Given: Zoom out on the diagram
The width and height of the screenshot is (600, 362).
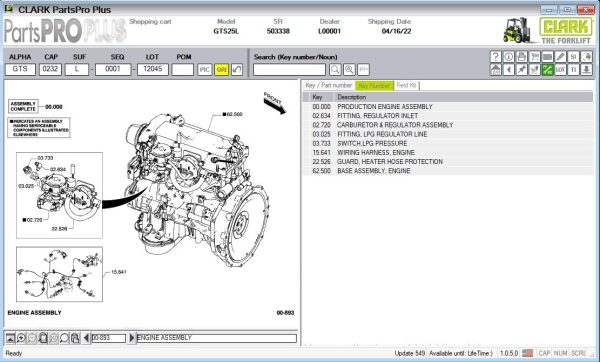Looking at the screenshot, I should (x=32, y=338).
